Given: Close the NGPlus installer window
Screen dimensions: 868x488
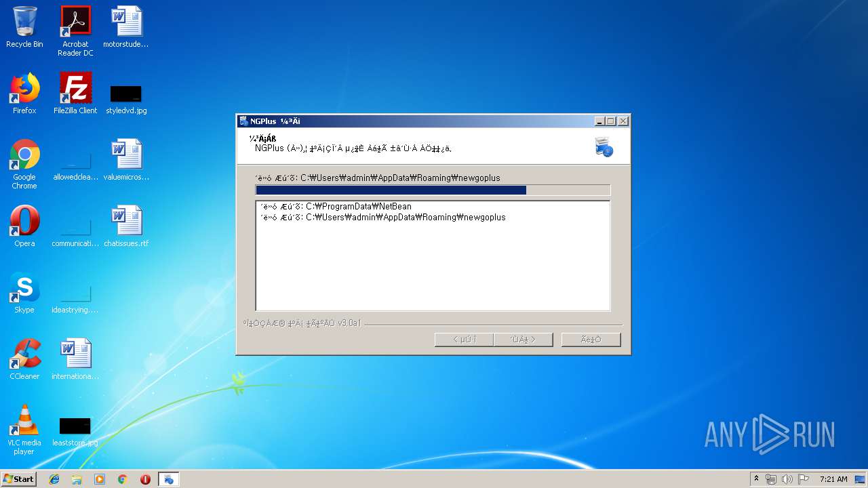Looking at the screenshot, I should tap(623, 121).
